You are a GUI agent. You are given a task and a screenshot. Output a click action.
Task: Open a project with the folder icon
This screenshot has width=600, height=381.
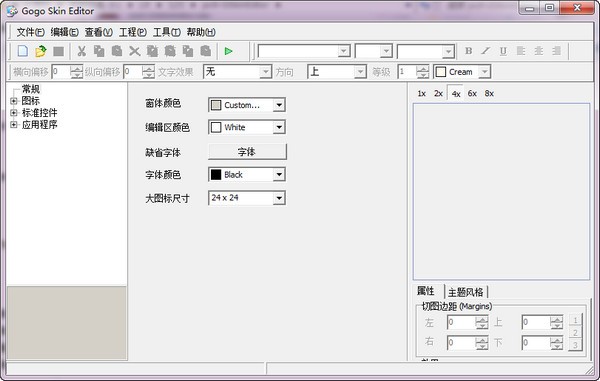coord(41,51)
